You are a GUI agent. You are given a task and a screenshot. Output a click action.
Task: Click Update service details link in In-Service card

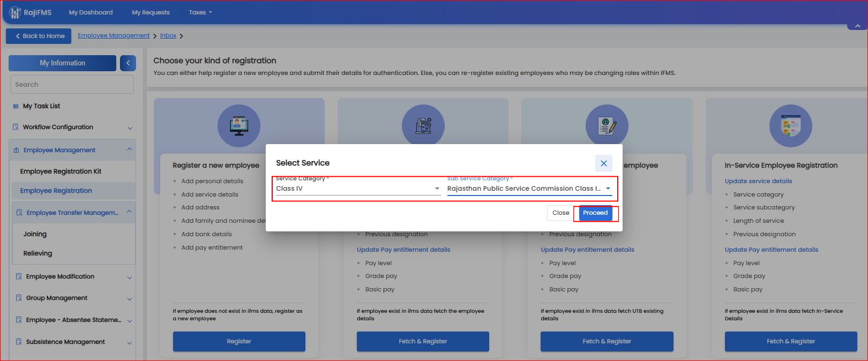pyautogui.click(x=758, y=181)
